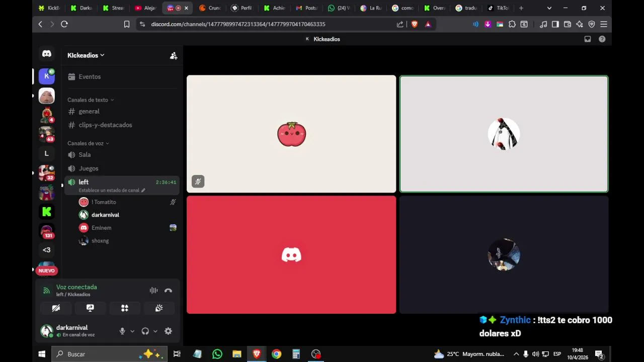Open the general text channel
This screenshot has height=362, width=644.
tap(89, 112)
